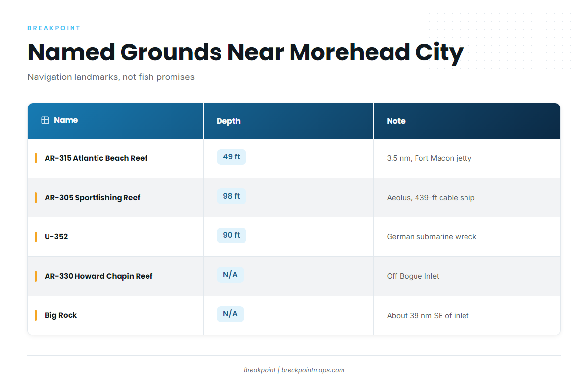The image size is (588, 387).
Task: Select the Depth column header
Action: 289,121
